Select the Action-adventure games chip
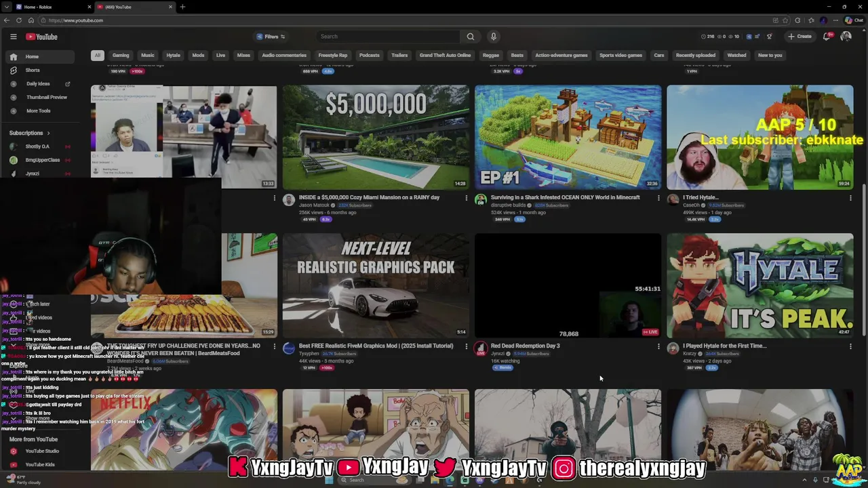The image size is (868, 488). (561, 56)
